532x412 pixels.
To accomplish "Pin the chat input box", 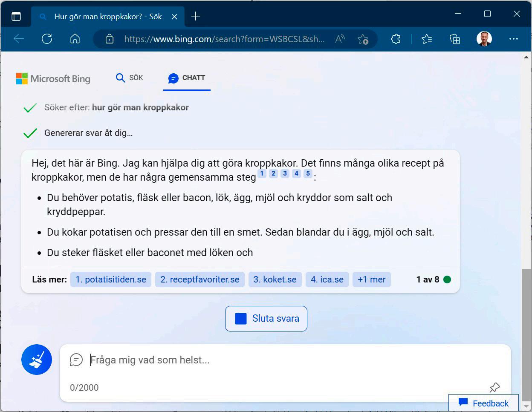I will (x=494, y=387).
